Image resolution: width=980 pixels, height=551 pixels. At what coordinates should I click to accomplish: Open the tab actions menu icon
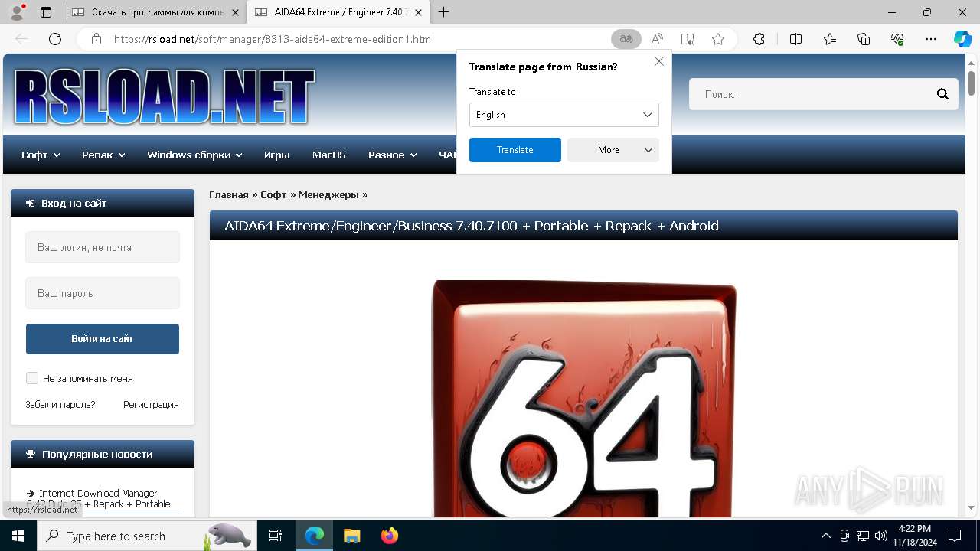tap(46, 12)
